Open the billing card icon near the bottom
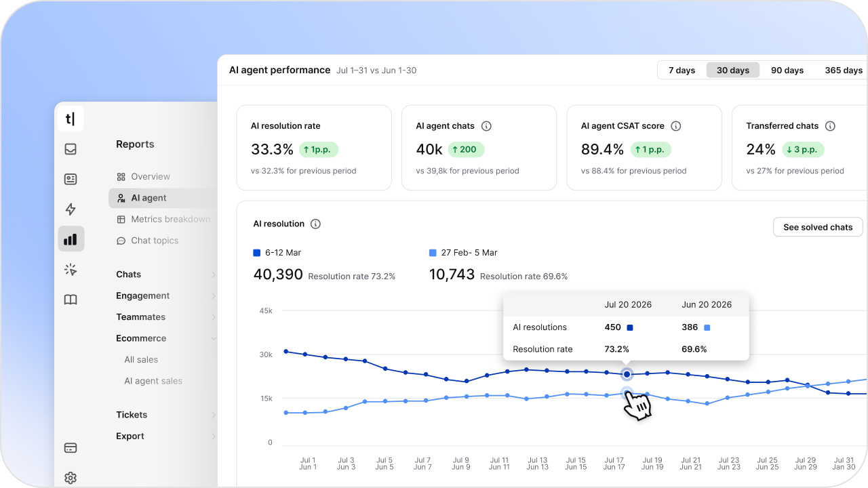The width and height of the screenshot is (868, 488). [71, 447]
